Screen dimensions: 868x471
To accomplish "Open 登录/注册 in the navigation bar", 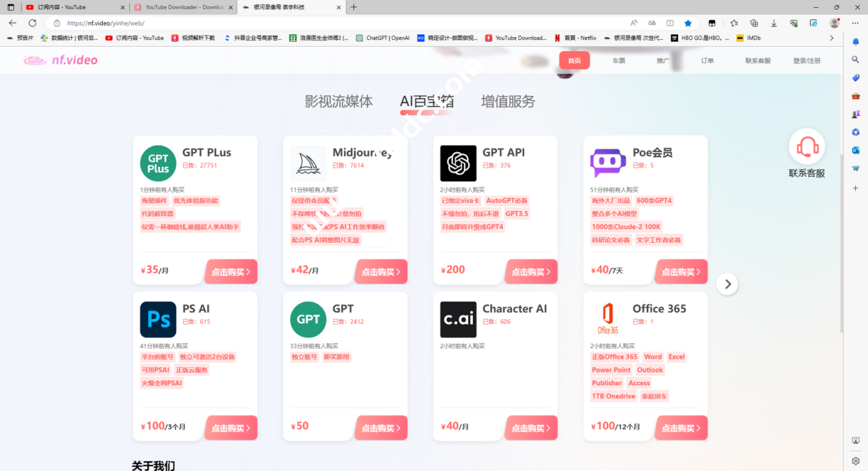I will (x=807, y=61).
